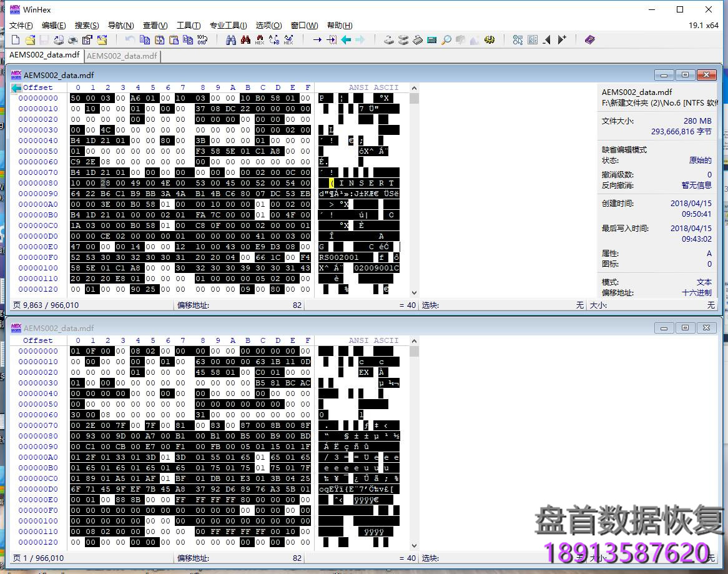728x574 pixels.
Task: Open the Help purple book icon
Action: pyautogui.click(x=589, y=40)
